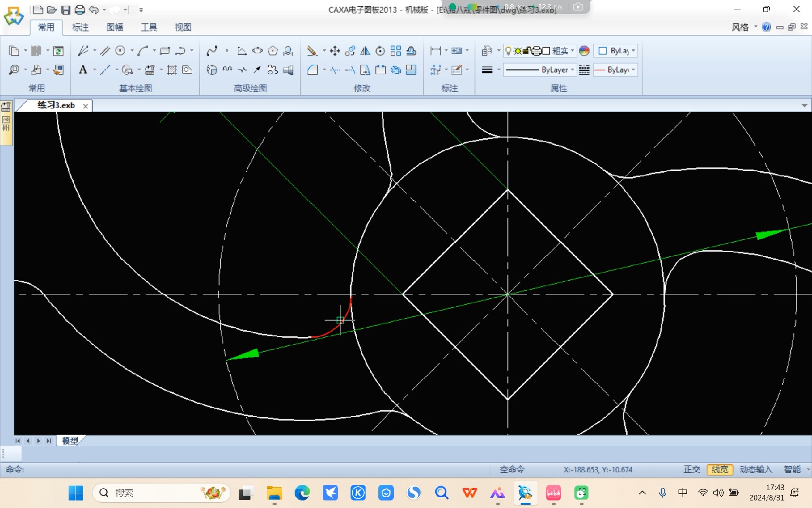The width and height of the screenshot is (812, 508).
Task: Toggle dynamic input 动态输入
Action: (x=756, y=469)
